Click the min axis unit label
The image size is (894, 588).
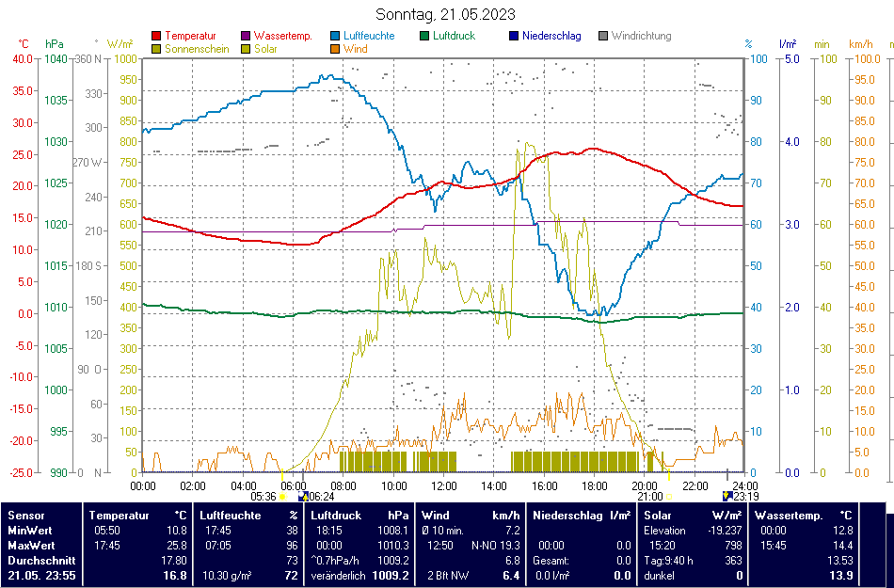pyautogui.click(x=822, y=44)
